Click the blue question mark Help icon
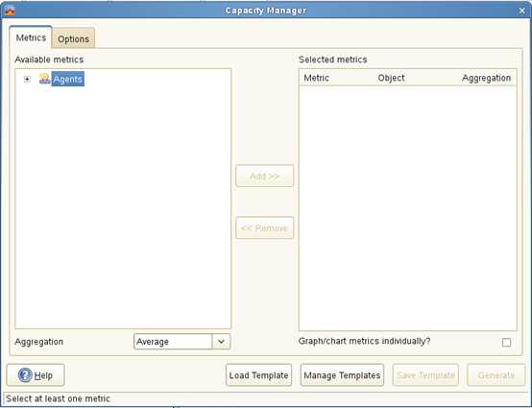 25,375
